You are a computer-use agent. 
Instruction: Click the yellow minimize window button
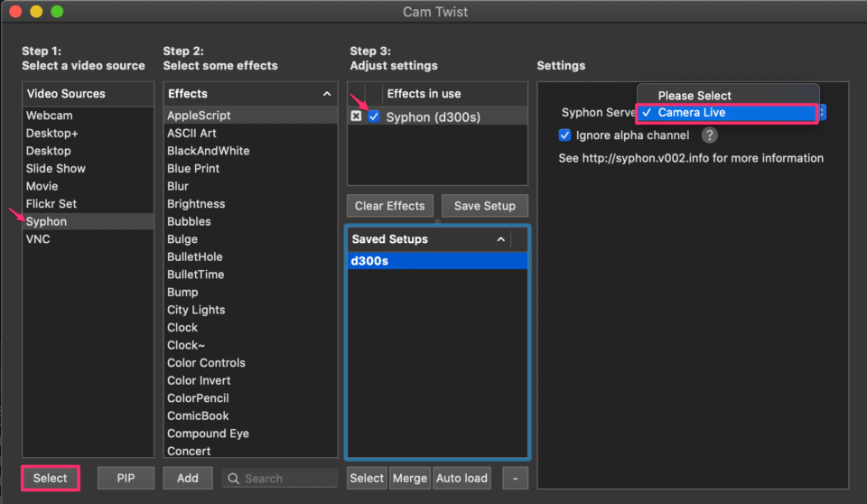pyautogui.click(x=36, y=12)
